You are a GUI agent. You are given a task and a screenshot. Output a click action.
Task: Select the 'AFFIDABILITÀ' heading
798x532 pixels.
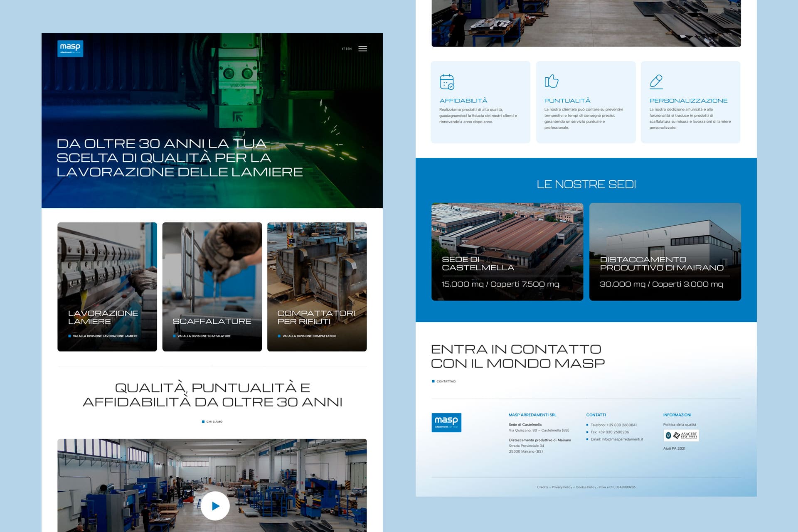463,101
